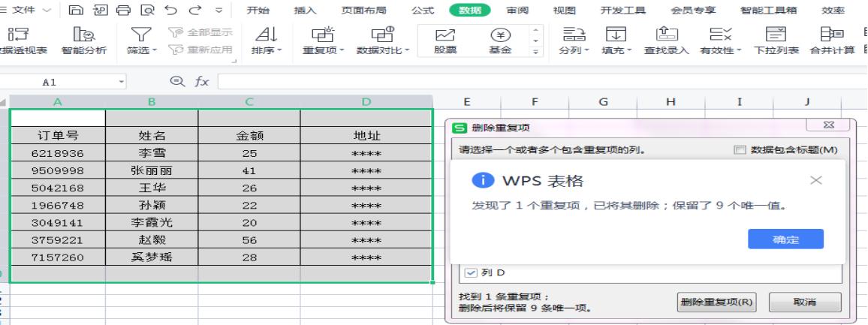Open the Name Box dropdown arrow
Screen dimensions: 868x325
click(121, 82)
